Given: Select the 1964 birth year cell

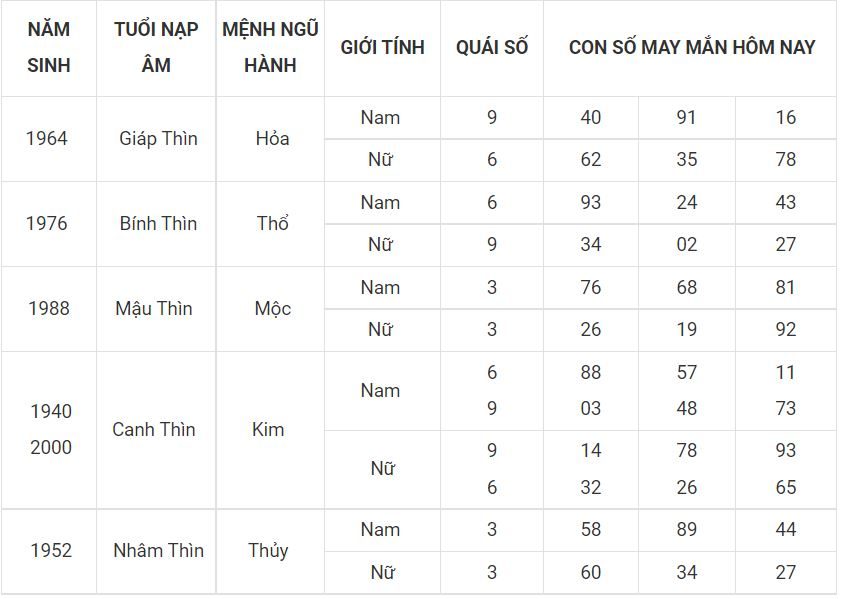Looking at the screenshot, I should pos(47,139).
